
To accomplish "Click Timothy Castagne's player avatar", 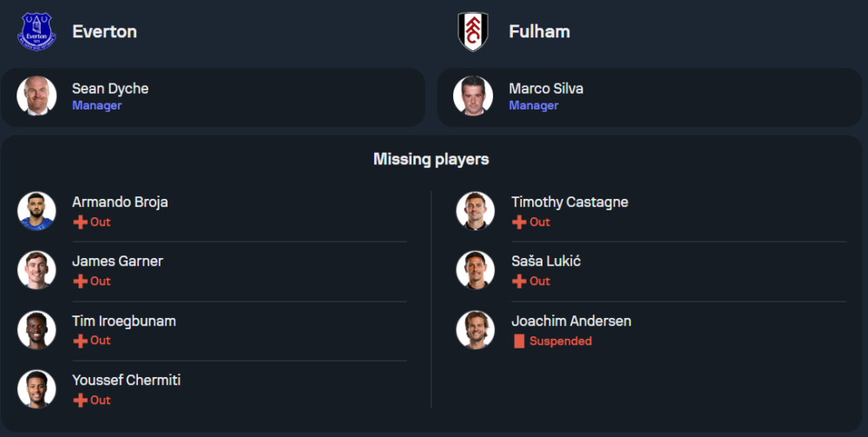I will (x=475, y=211).
